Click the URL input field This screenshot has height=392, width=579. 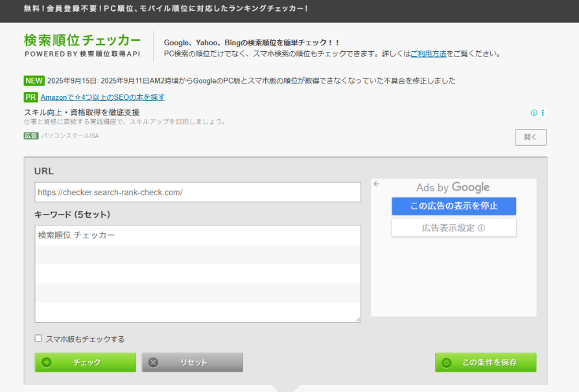coord(198,192)
